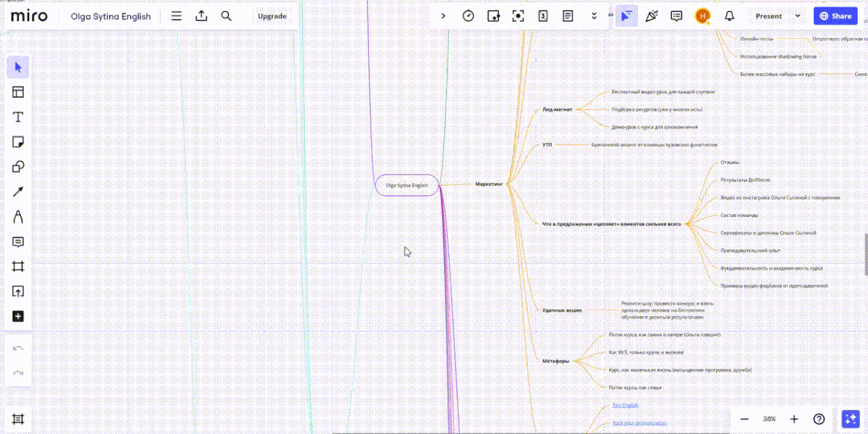Toggle cursor visibility of collaborators
This screenshot has width=868, height=434.
(x=626, y=16)
